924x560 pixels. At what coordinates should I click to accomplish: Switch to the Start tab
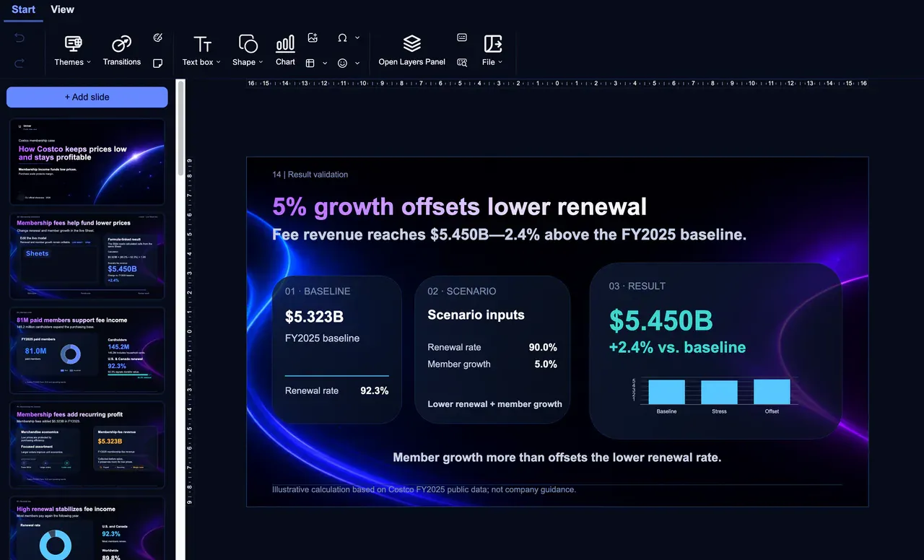[x=24, y=9]
